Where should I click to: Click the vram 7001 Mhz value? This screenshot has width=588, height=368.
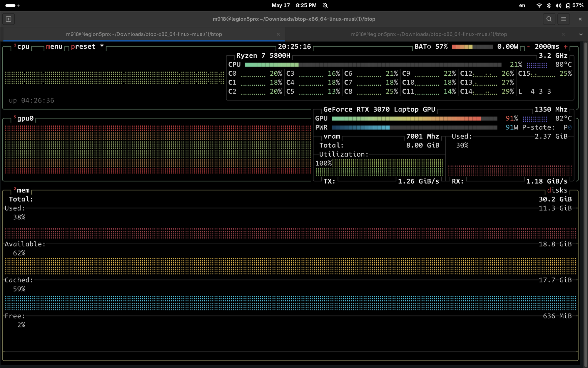coord(422,136)
